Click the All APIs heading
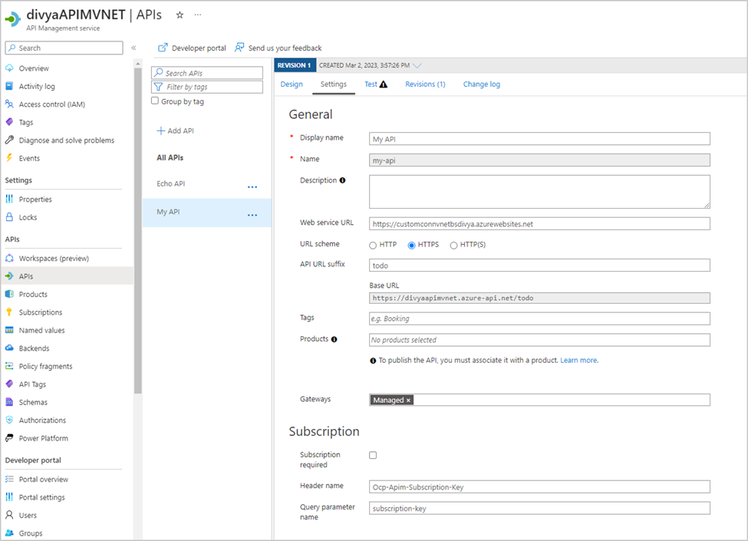This screenshot has width=748, height=541. click(170, 157)
